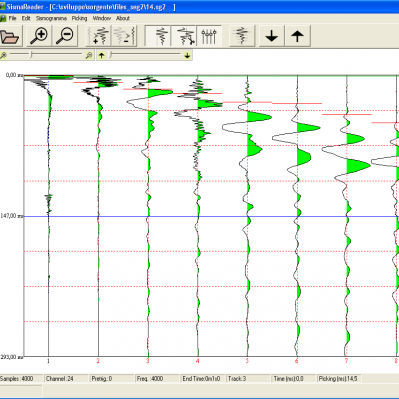
Task: Open the File menu
Action: click(12, 18)
